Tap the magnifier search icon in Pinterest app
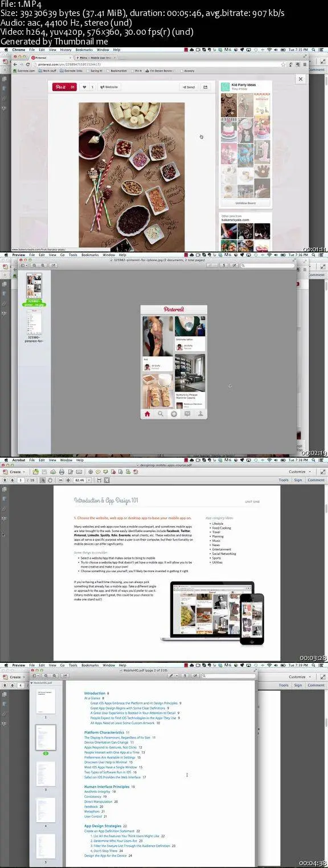328x868 pixels. point(161,414)
